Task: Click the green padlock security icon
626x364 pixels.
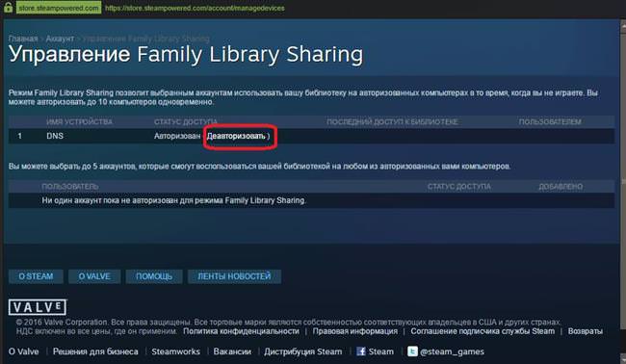Action: pyautogui.click(x=8, y=7)
